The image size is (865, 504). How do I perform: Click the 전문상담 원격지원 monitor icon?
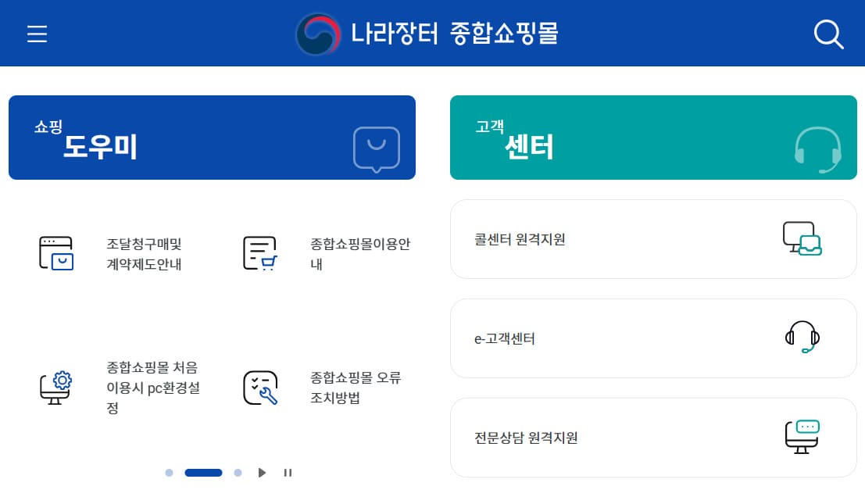802,437
